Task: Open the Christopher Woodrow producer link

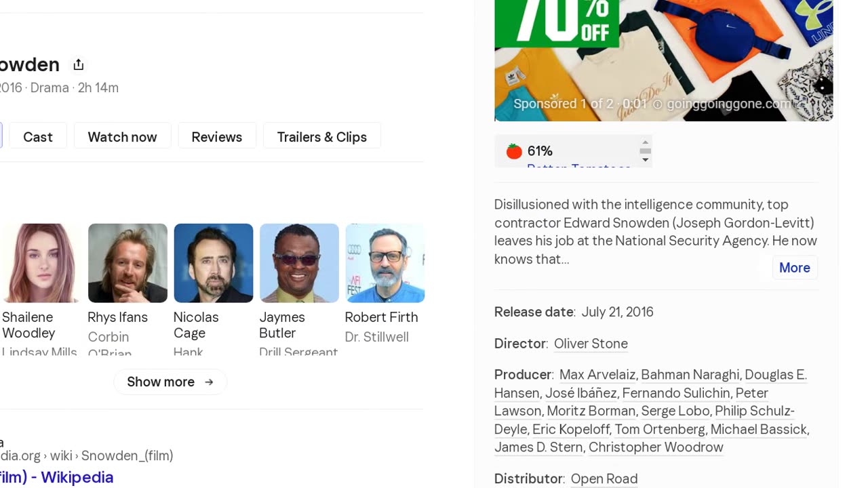Action: click(x=656, y=447)
